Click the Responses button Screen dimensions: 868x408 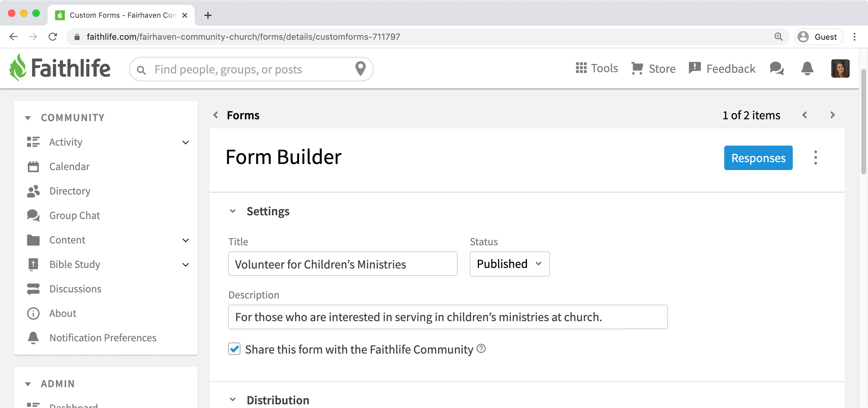click(x=758, y=158)
